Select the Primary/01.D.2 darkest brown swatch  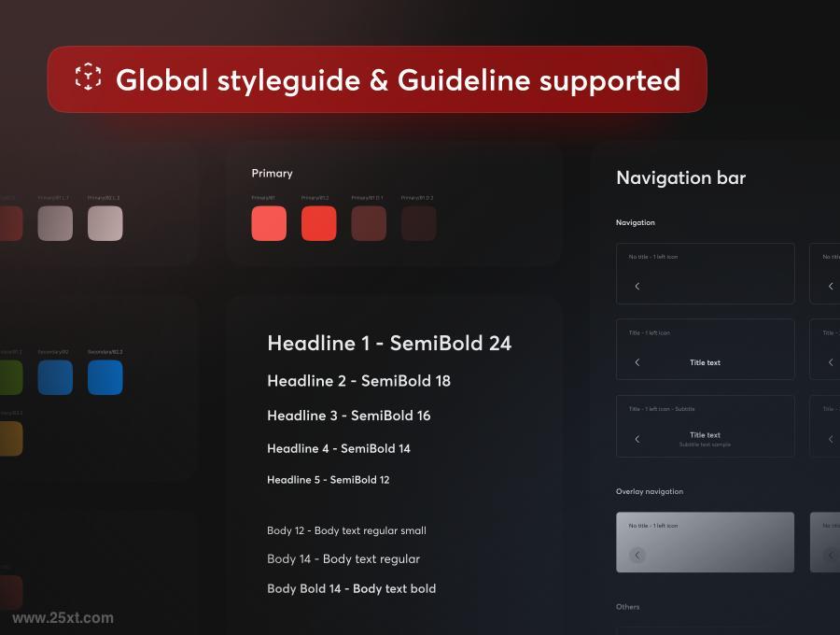[x=418, y=223]
